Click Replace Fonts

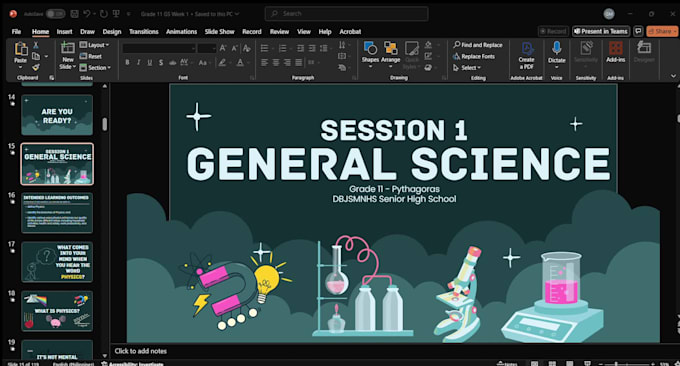click(474, 56)
